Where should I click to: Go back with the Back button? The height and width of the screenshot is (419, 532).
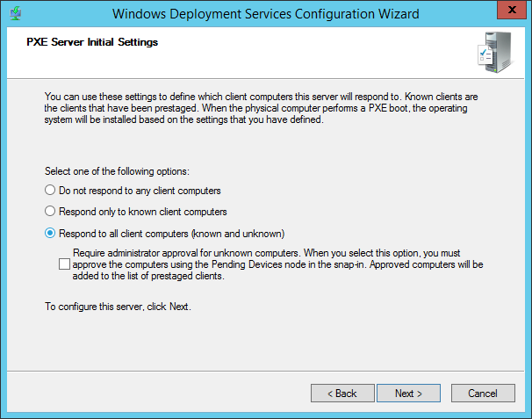(x=342, y=393)
